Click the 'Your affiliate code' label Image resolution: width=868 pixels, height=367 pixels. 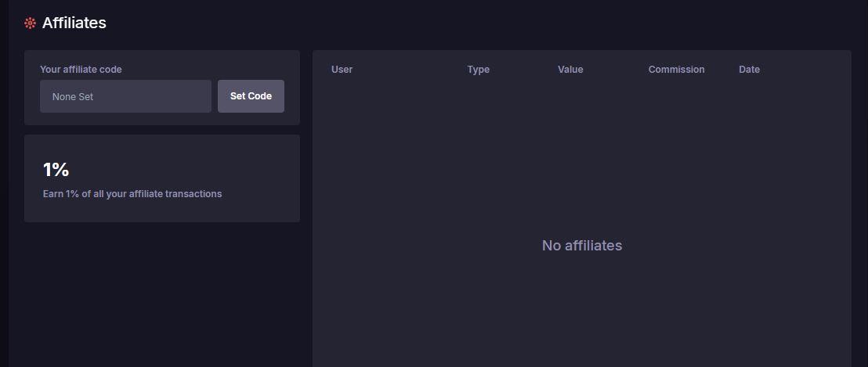(81, 70)
